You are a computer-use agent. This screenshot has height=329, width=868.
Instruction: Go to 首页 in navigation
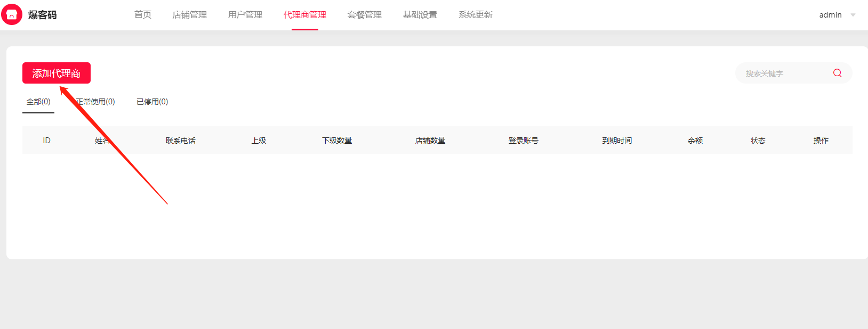point(143,15)
